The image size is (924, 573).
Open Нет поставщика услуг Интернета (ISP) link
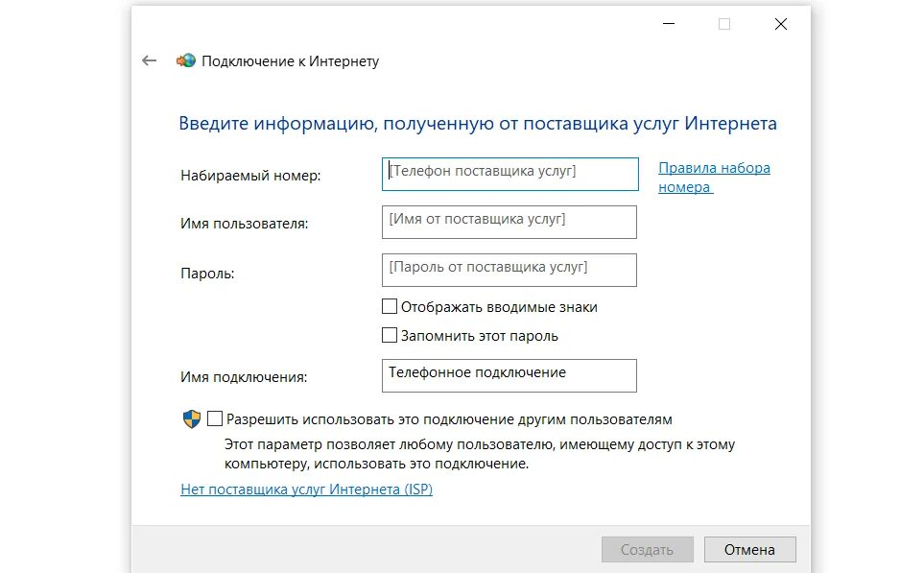point(306,489)
